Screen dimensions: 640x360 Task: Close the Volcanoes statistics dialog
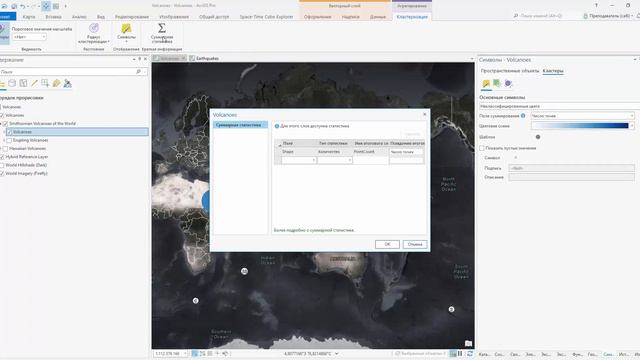click(x=424, y=114)
